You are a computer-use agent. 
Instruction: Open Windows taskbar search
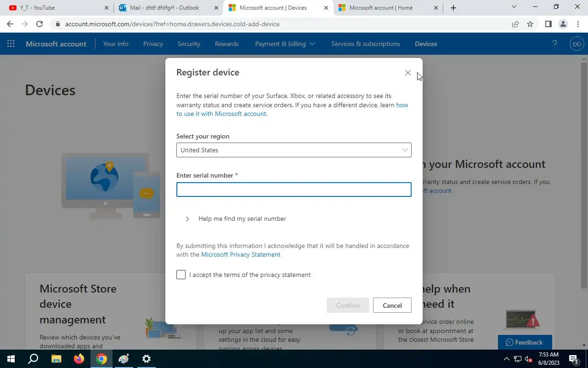(33, 359)
